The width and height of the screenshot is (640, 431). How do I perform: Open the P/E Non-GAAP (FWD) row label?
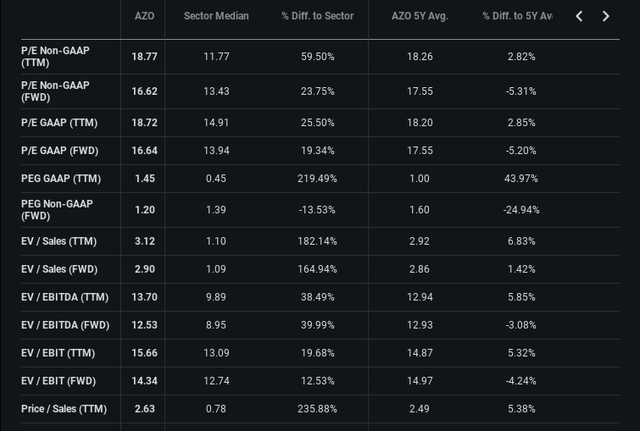(x=55, y=91)
